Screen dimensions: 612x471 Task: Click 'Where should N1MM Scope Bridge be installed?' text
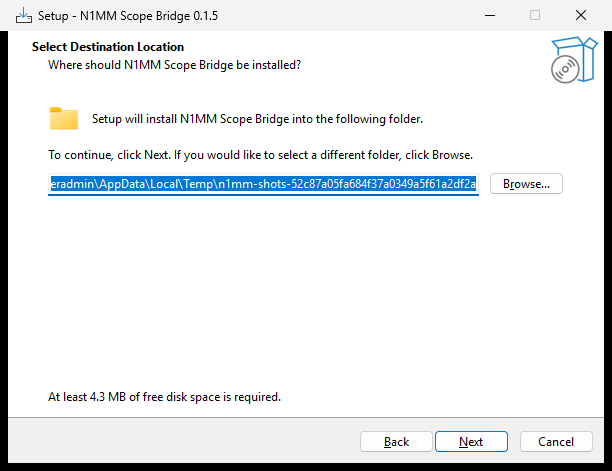[x=174, y=65]
